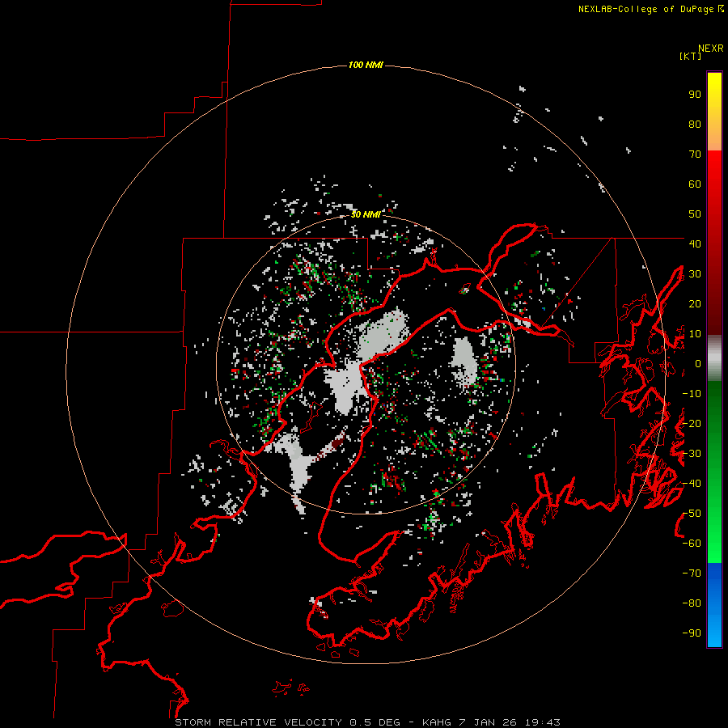Select the 0 knot scale label

coord(698,363)
